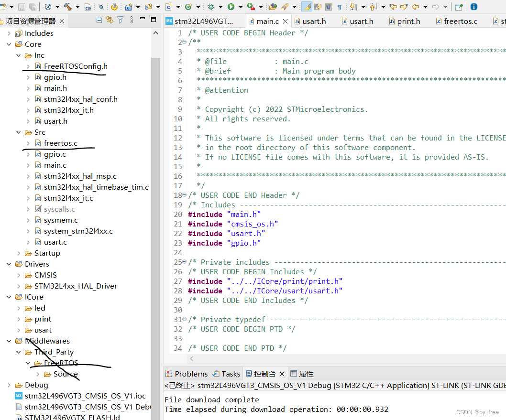Select stm32l4xx_it.c in Src folder
Viewport: 506px width, 420px height.
(x=68, y=198)
